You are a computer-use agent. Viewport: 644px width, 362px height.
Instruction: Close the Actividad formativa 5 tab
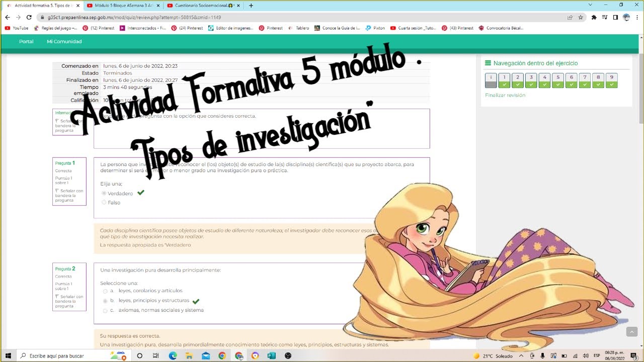coord(77,6)
